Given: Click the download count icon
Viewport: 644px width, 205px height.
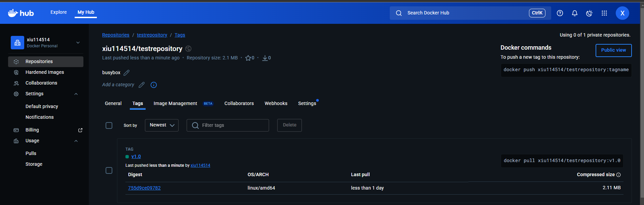Looking at the screenshot, I should coord(265,58).
